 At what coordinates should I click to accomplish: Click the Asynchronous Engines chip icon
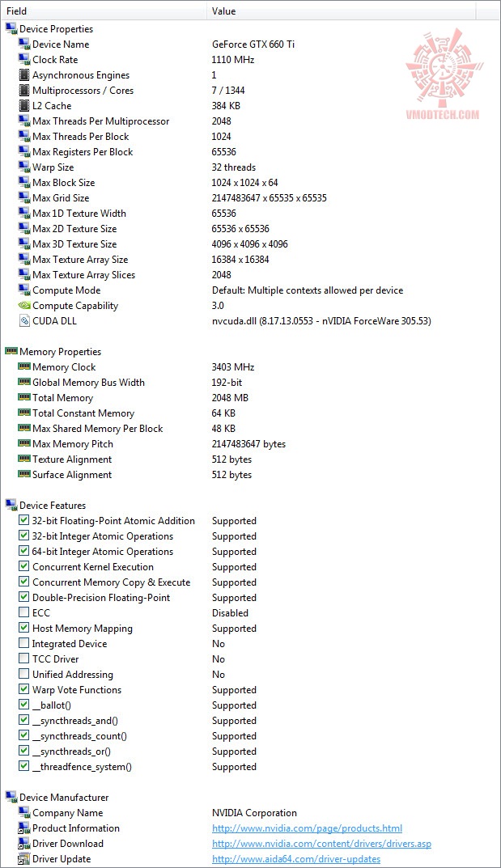(x=23, y=74)
